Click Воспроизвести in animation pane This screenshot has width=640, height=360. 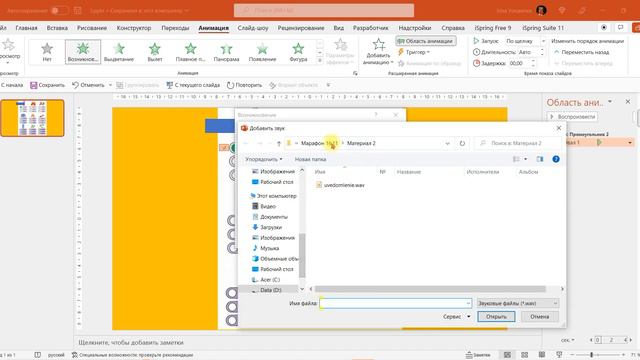pyautogui.click(x=573, y=117)
